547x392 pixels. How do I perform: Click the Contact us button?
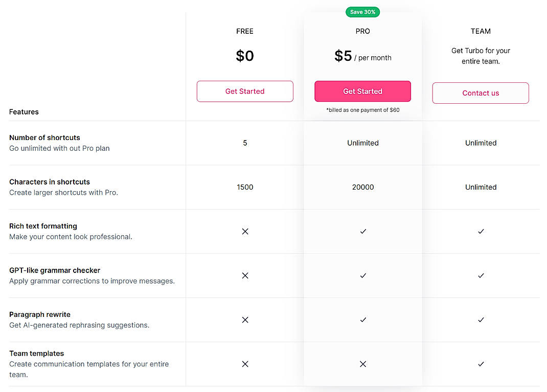pos(481,93)
